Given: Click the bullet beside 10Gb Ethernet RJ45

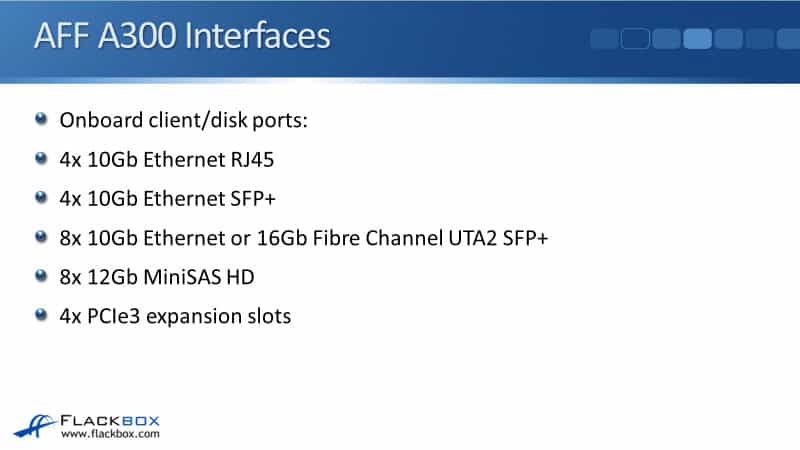Looking at the screenshot, I should coord(40,159).
